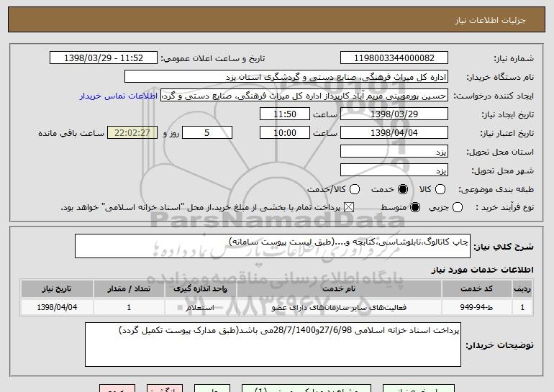This screenshot has width=554, height=392.
Task: Click the buyer notes box about اسناد خزانه
Action: click(273, 345)
